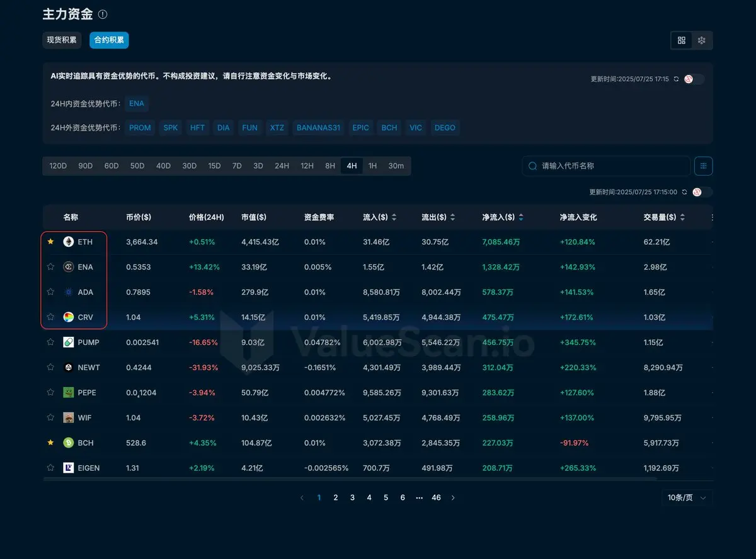Click refresh icon in the AI tracking panel
This screenshot has height=559, width=756.
tap(676, 79)
